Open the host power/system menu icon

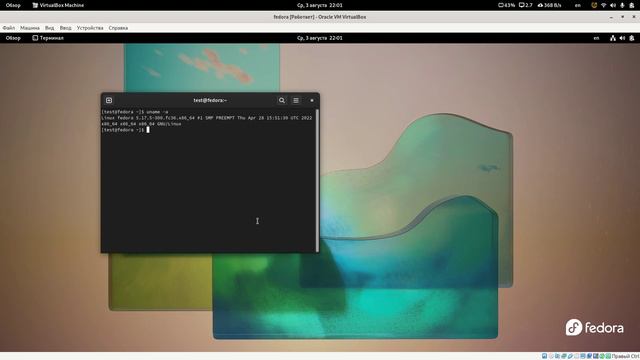point(632,5)
